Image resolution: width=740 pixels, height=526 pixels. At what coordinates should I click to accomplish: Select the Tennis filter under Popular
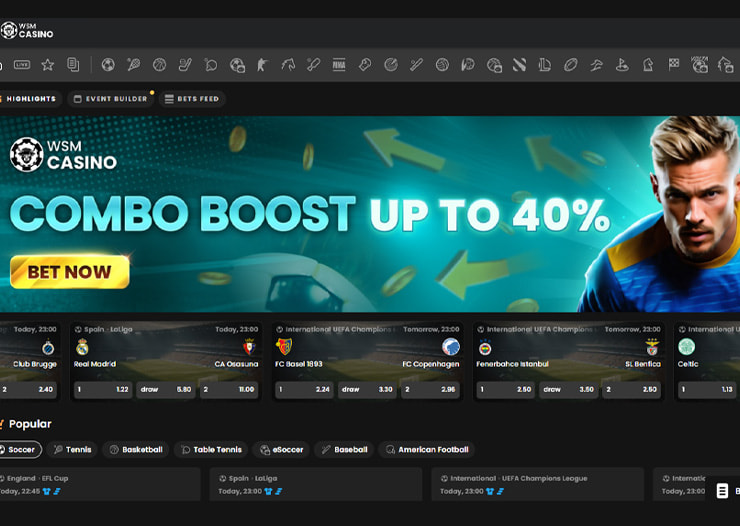tap(72, 450)
